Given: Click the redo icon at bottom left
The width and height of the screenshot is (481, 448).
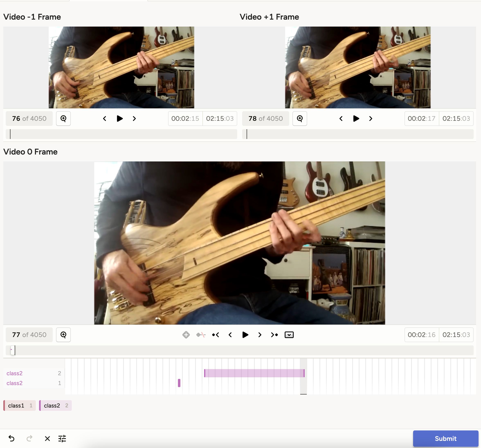Looking at the screenshot, I should [29, 439].
